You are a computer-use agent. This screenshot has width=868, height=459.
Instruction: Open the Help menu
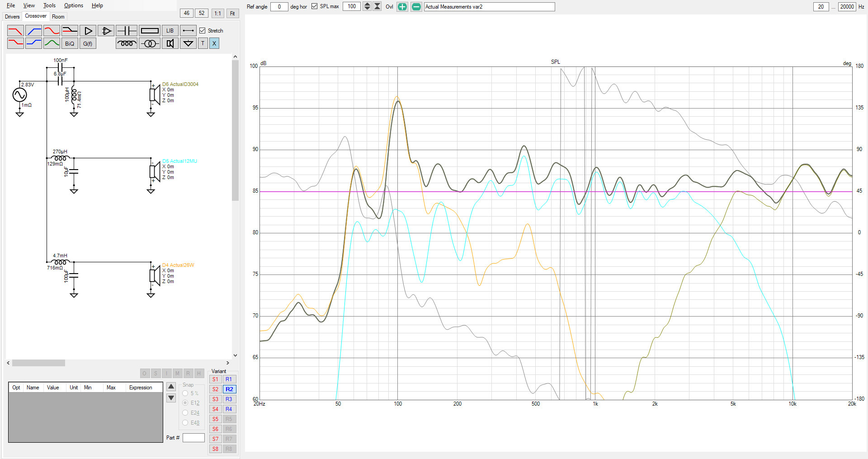tap(97, 5)
